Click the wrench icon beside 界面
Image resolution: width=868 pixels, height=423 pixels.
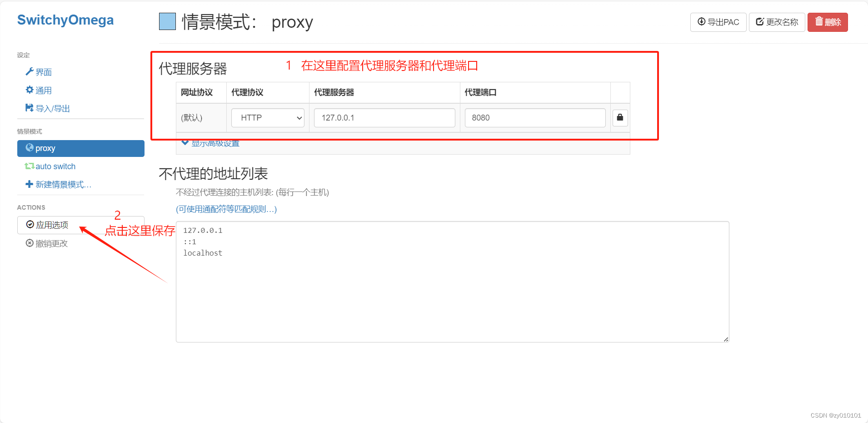click(x=30, y=72)
